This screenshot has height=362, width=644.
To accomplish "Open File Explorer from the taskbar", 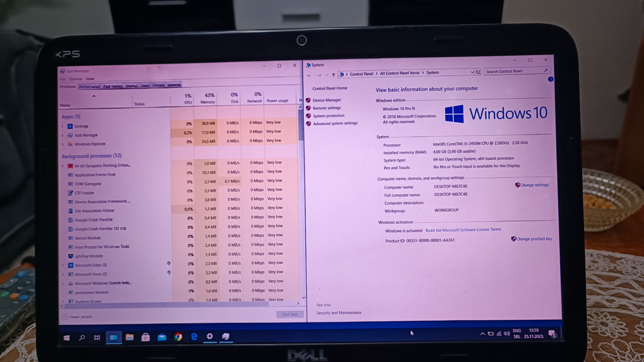I will (129, 337).
